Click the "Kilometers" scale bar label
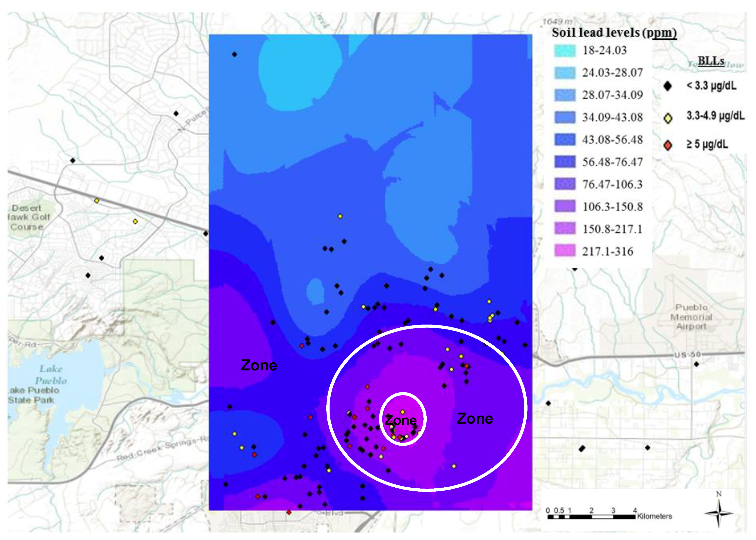This screenshot has width=756, height=540. pos(654,516)
